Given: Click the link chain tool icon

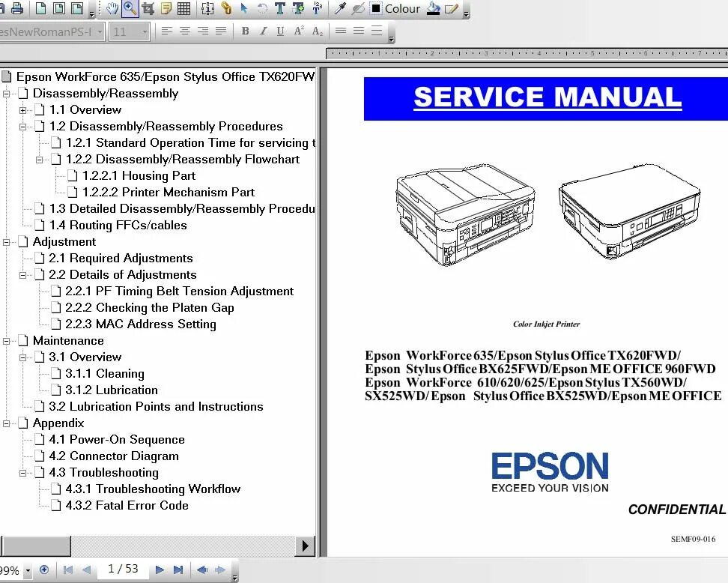Looking at the screenshot, I should click(x=226, y=8).
